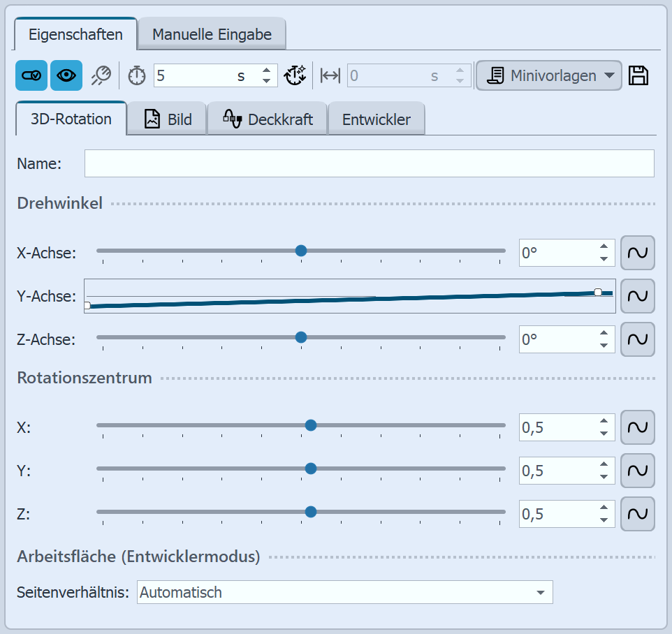Click the save diskette icon
The width and height of the screenshot is (672, 634).
pyautogui.click(x=638, y=75)
